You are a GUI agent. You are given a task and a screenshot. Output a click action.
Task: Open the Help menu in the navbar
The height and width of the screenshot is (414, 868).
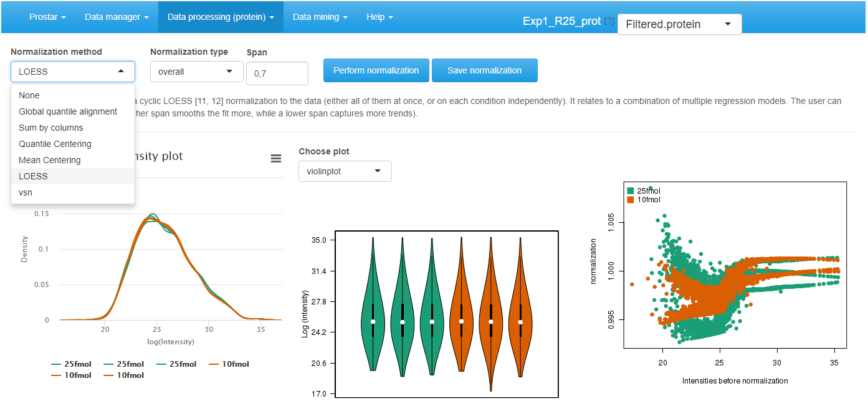[379, 17]
